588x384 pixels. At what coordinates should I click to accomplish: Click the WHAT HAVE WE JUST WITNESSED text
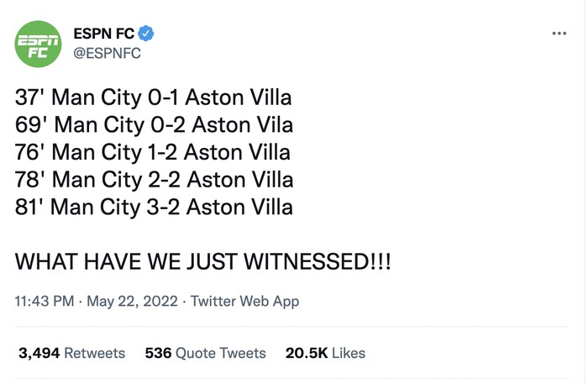(x=203, y=262)
